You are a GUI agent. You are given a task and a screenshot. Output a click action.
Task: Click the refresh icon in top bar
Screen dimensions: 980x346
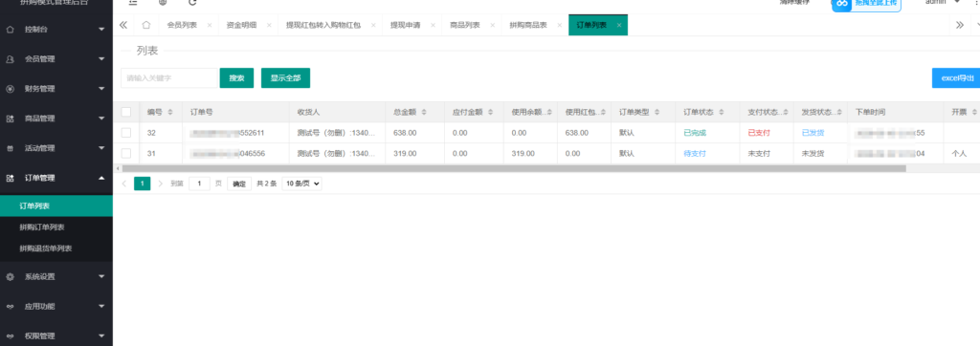point(192,3)
